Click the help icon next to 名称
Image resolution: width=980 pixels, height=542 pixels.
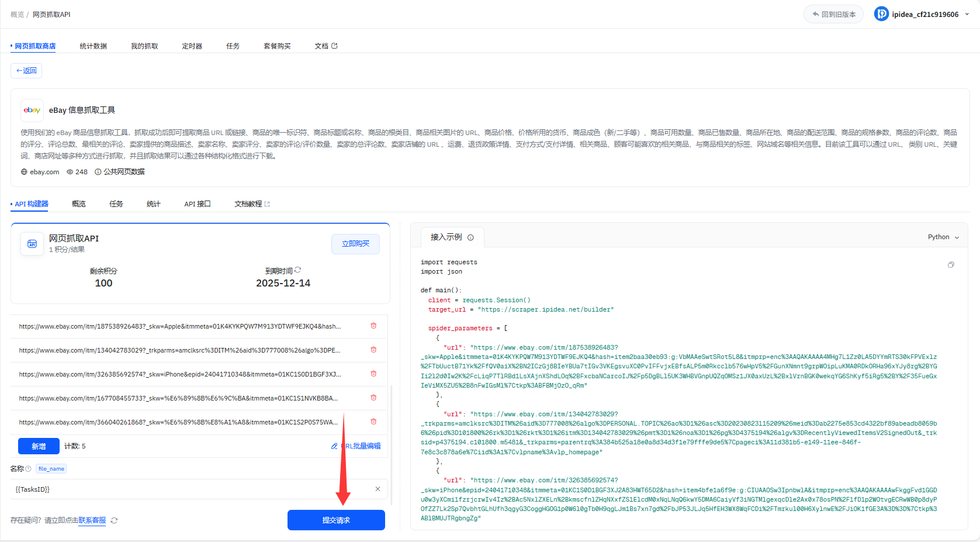[x=28, y=469]
